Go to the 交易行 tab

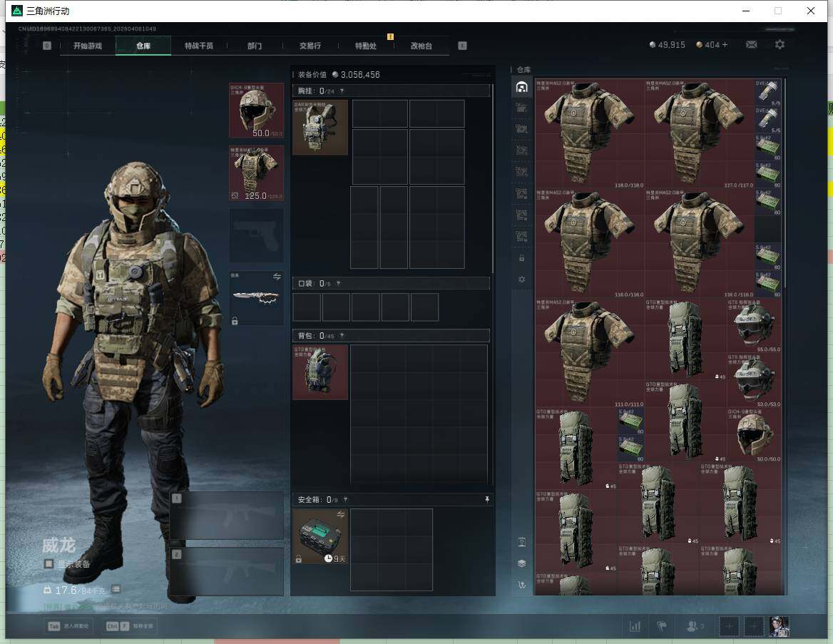point(310,46)
